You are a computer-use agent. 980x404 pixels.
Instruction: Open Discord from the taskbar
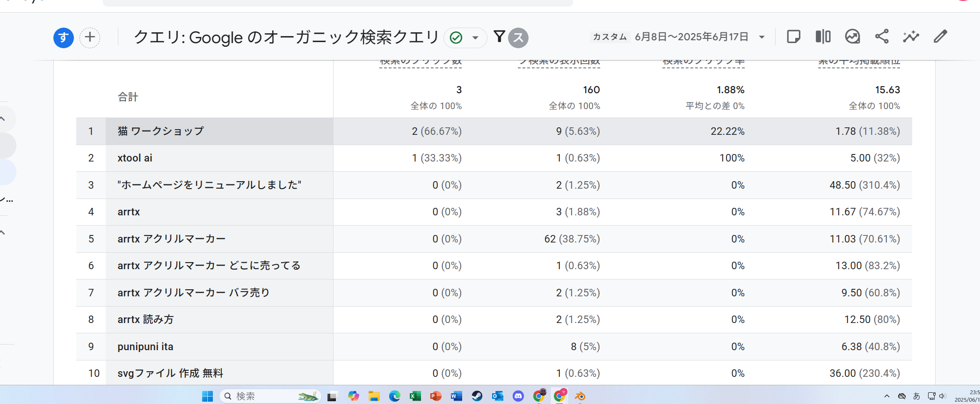coord(518,396)
